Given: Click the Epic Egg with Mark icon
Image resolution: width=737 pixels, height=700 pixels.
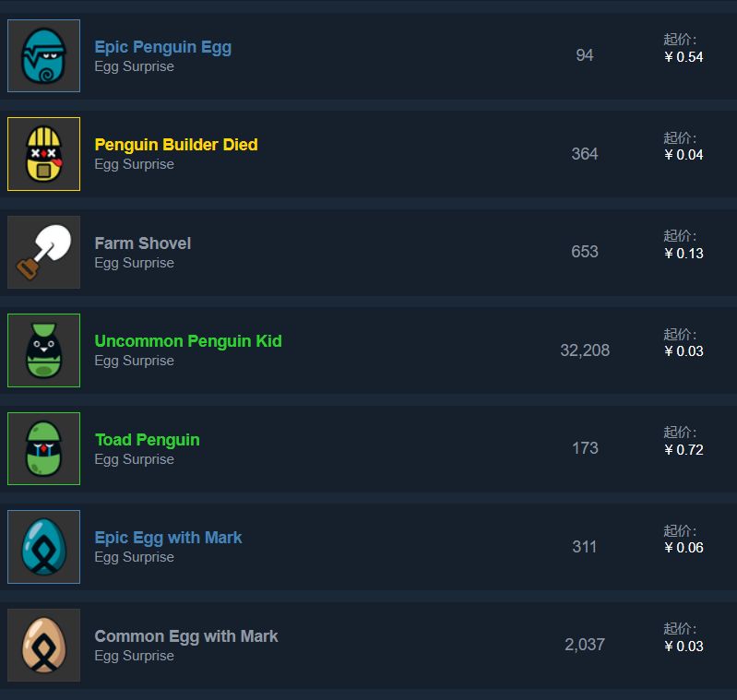Looking at the screenshot, I should coord(43,547).
